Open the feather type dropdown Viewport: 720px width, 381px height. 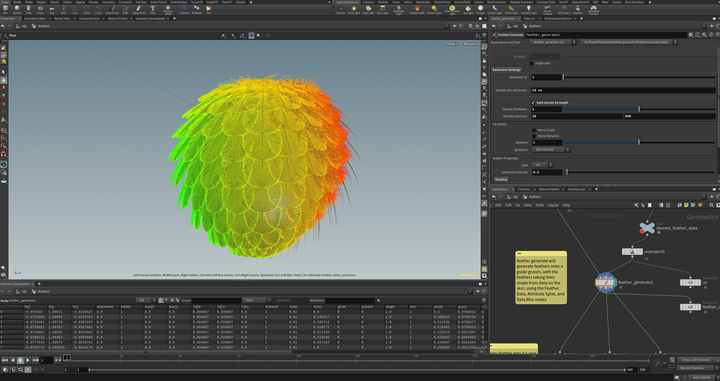click(x=542, y=165)
